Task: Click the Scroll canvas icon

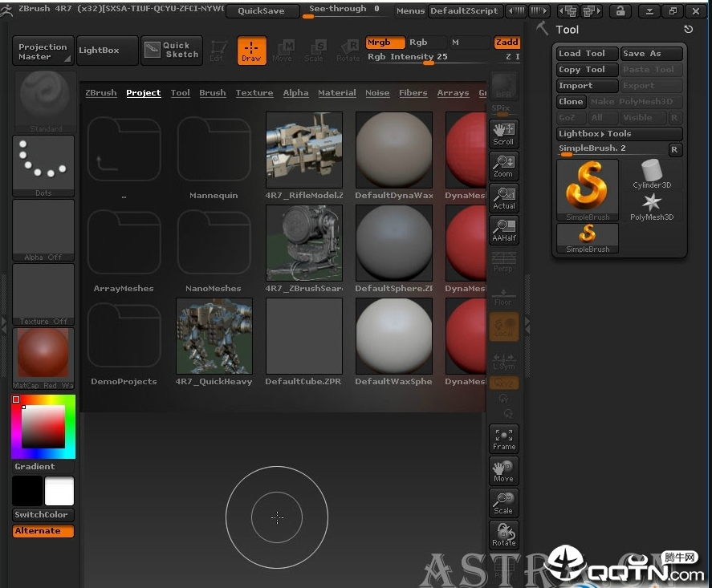Action: 504,134
